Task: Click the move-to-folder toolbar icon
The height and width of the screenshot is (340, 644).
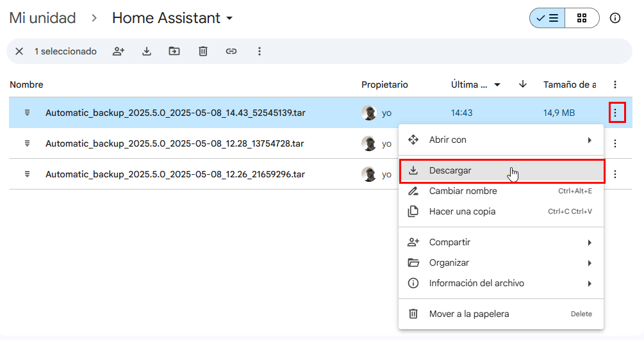Action: pyautogui.click(x=174, y=51)
